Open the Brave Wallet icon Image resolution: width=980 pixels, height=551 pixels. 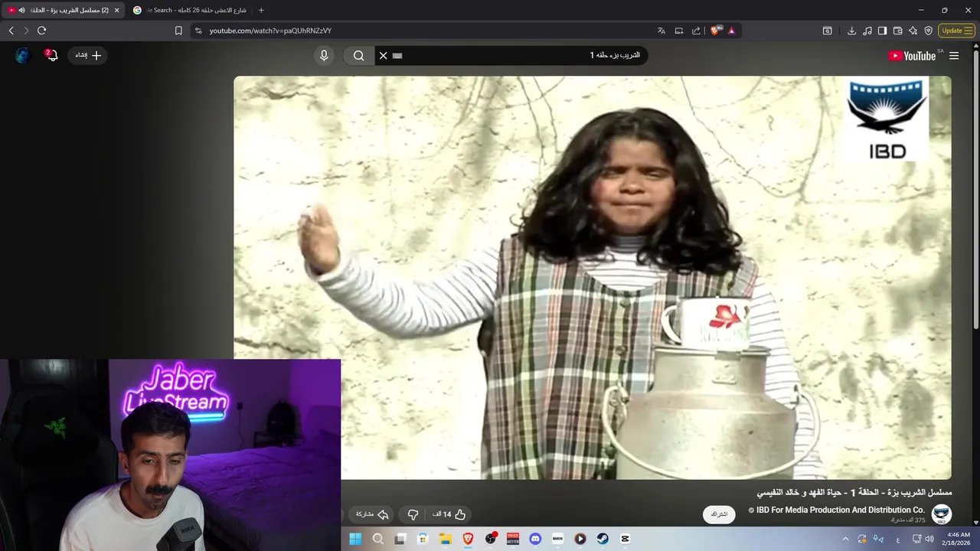tap(897, 31)
